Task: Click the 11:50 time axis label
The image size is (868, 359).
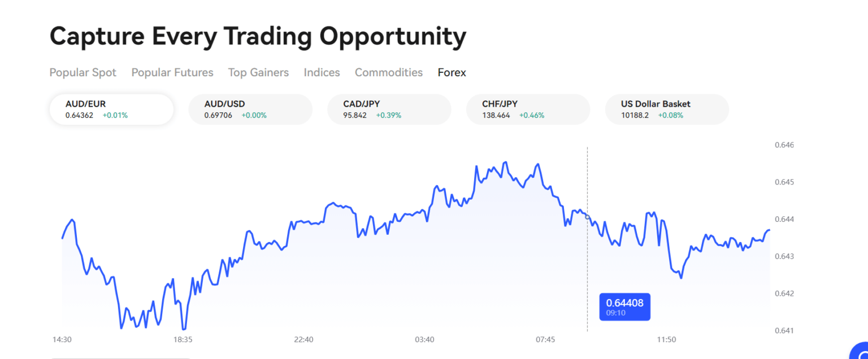Action: [666, 339]
